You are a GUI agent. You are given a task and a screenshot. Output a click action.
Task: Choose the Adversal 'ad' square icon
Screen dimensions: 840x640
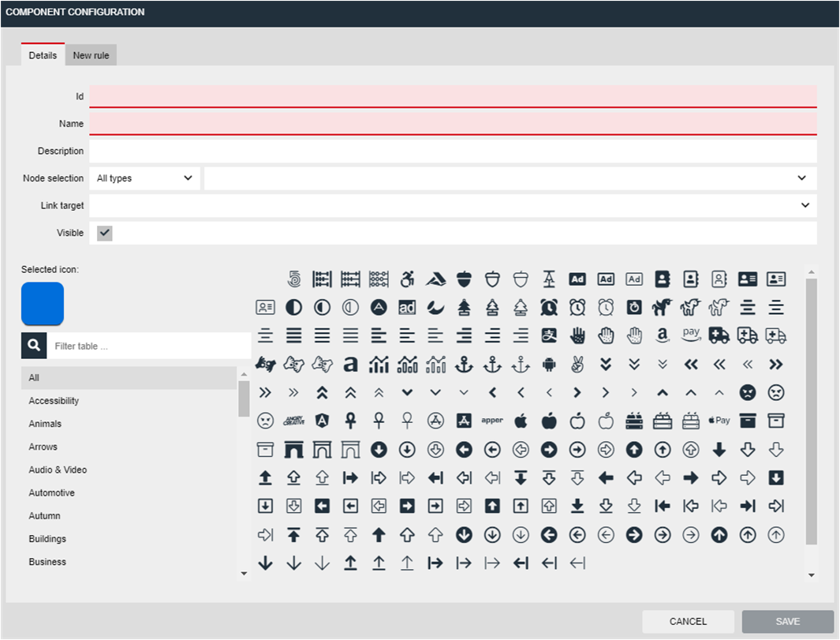point(407,308)
